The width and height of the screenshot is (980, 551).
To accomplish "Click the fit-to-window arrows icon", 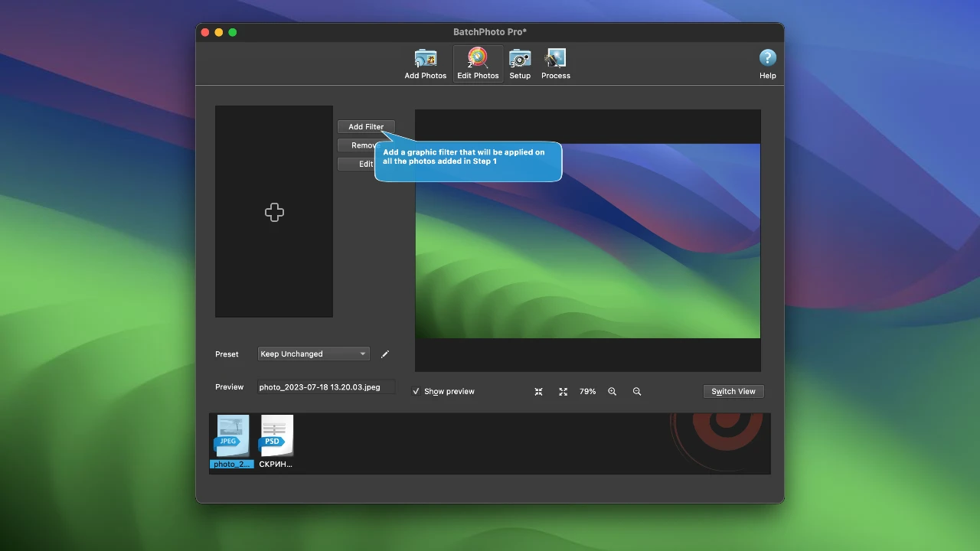I will coord(539,392).
